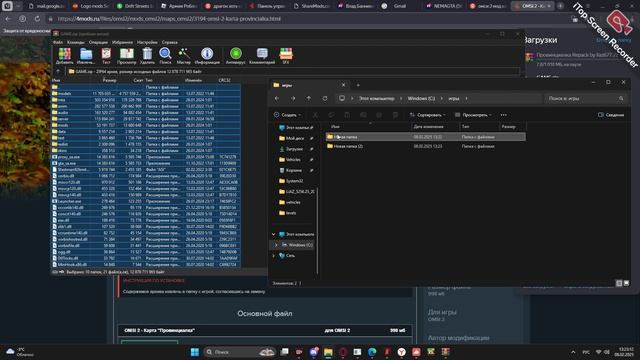Add new tab in Explorer window
Image resolution: width=640 pixels, height=360 pixels.
pyautogui.click(x=358, y=85)
